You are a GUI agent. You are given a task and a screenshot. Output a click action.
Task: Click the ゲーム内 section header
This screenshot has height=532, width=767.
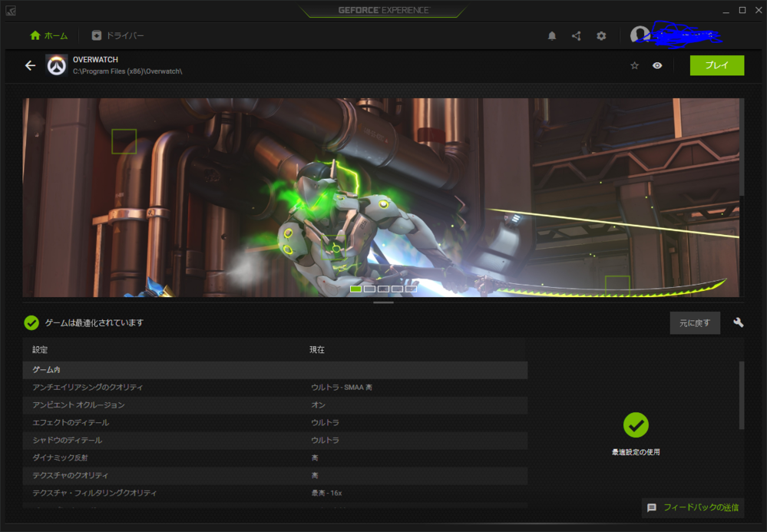coord(275,370)
